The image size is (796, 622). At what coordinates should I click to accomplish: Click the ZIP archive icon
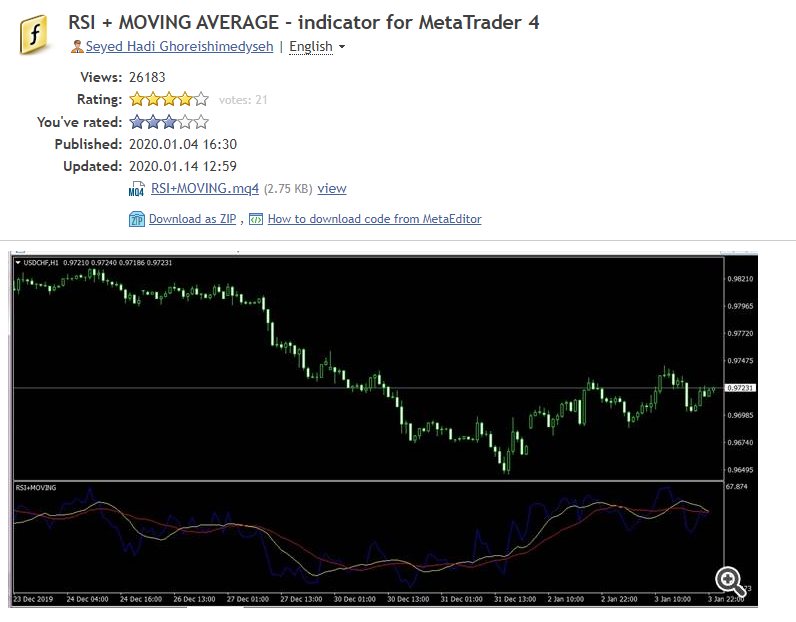click(x=137, y=219)
